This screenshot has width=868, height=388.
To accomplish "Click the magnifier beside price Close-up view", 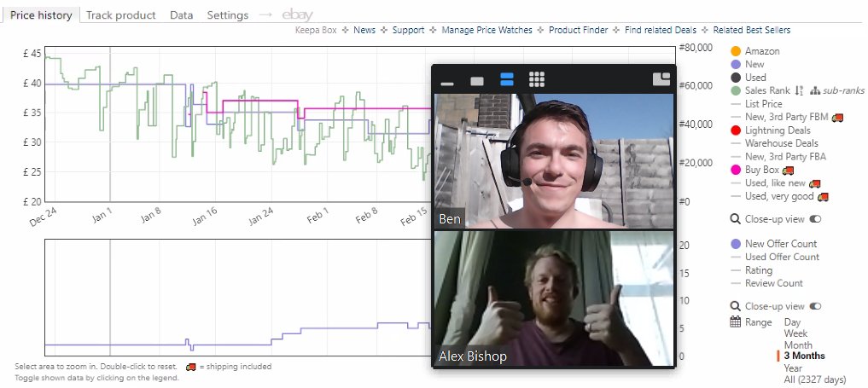I will (x=735, y=219).
